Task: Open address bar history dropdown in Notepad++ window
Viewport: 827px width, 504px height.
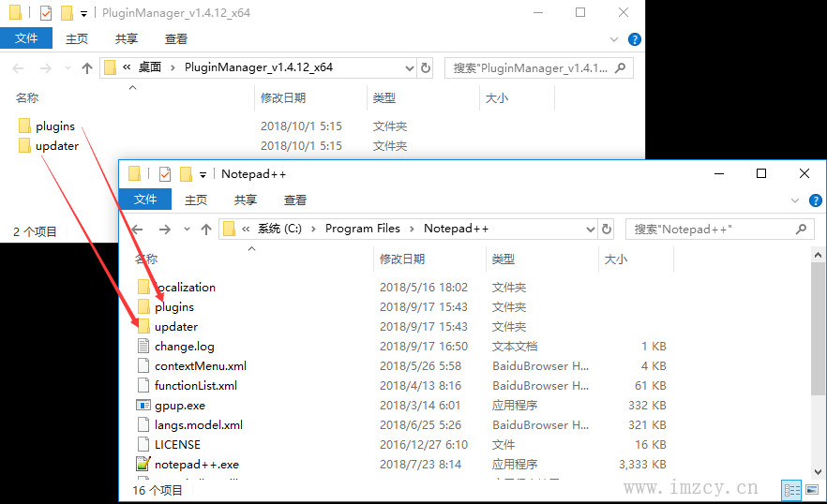Action: click(x=590, y=229)
